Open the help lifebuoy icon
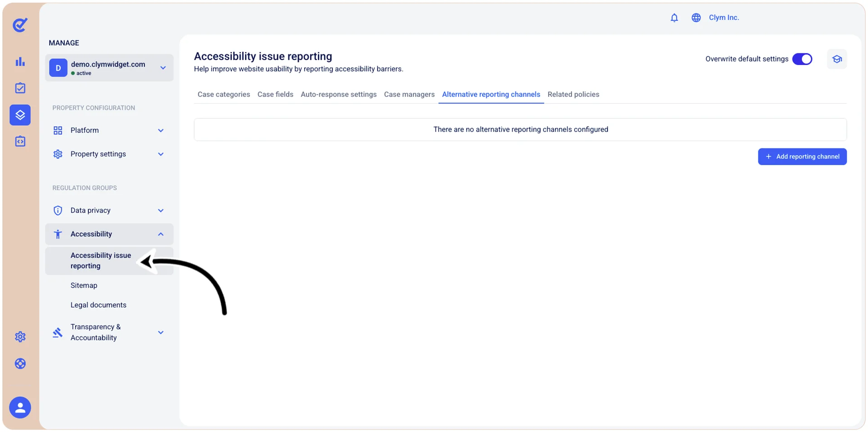868x432 pixels. (x=20, y=364)
